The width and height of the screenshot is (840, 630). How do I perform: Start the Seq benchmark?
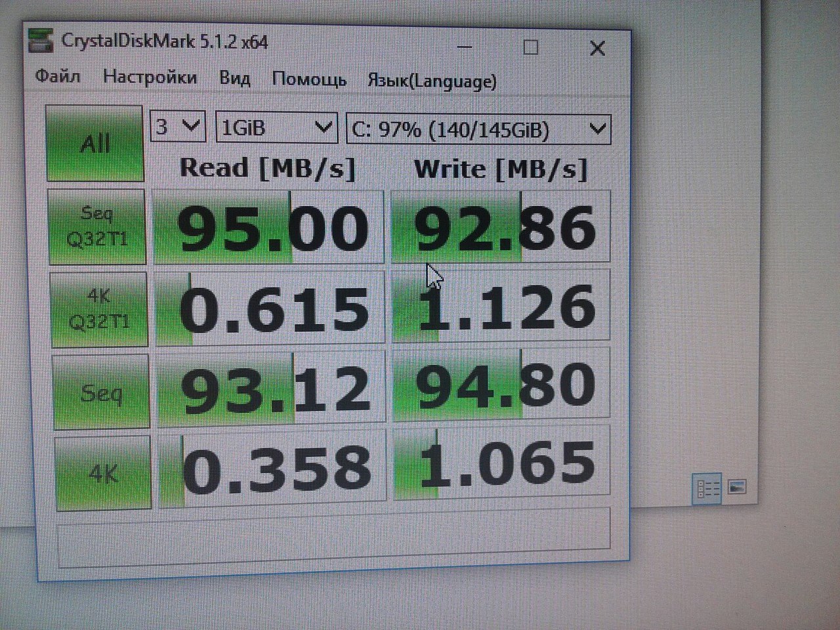[x=101, y=392]
